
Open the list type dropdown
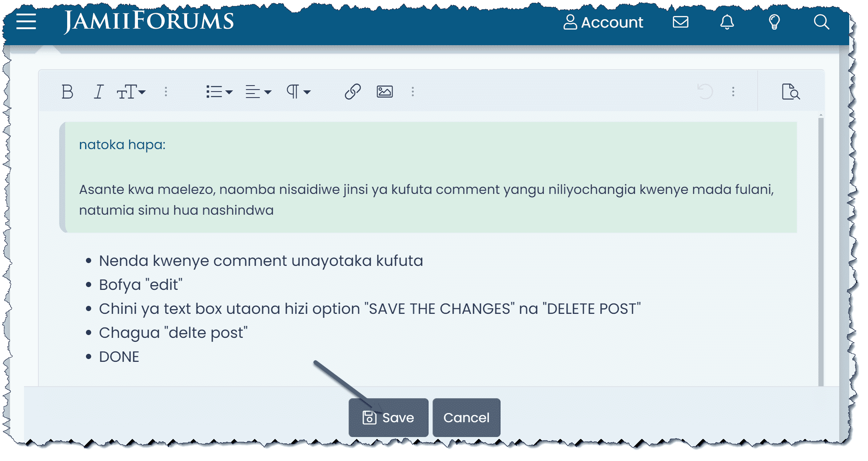pyautogui.click(x=219, y=92)
